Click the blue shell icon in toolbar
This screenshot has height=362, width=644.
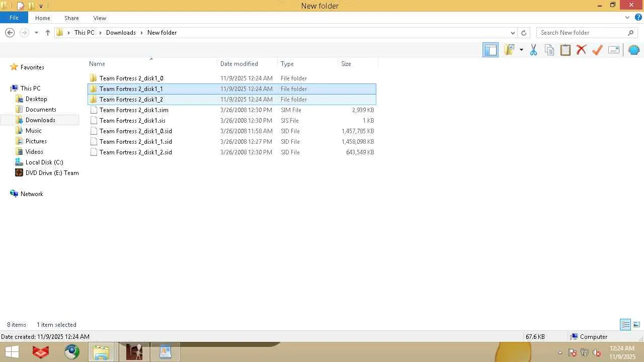(x=634, y=50)
